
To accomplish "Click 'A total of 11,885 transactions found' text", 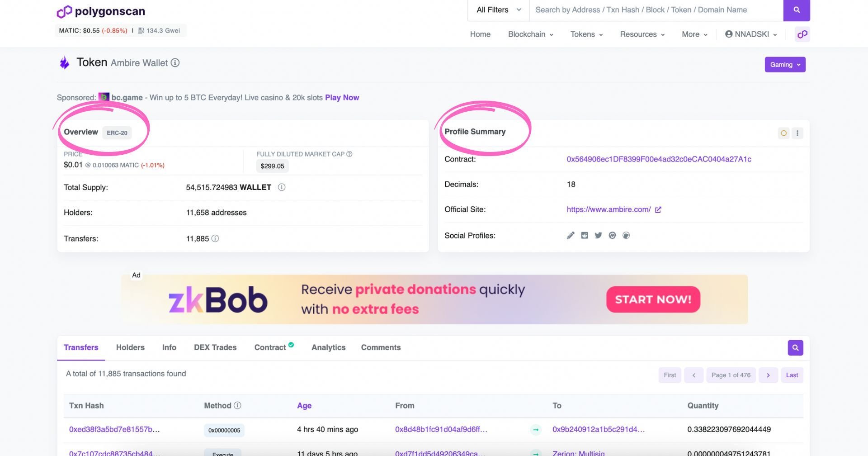I will 126,374.
